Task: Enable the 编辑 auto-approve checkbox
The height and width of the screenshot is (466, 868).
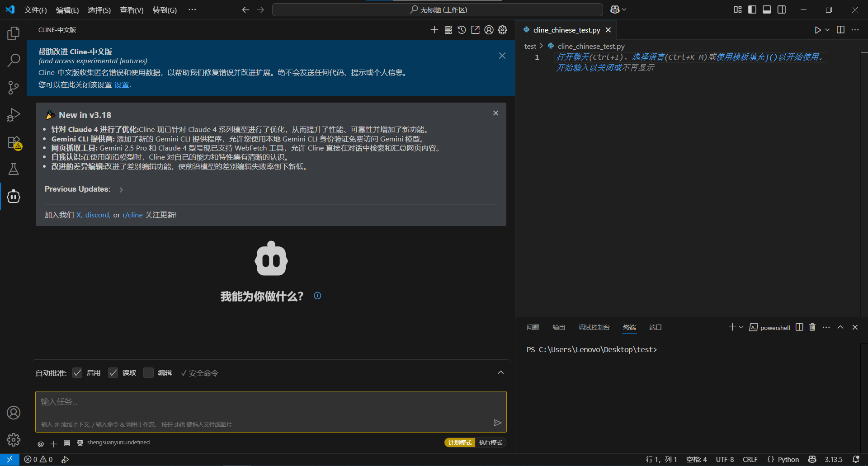Action: pos(148,373)
